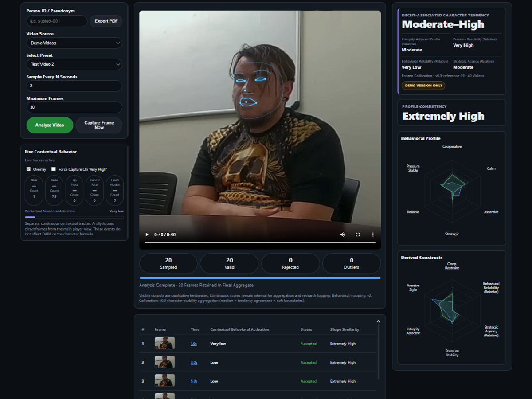Click the 0 Outliers stat box

(352, 263)
